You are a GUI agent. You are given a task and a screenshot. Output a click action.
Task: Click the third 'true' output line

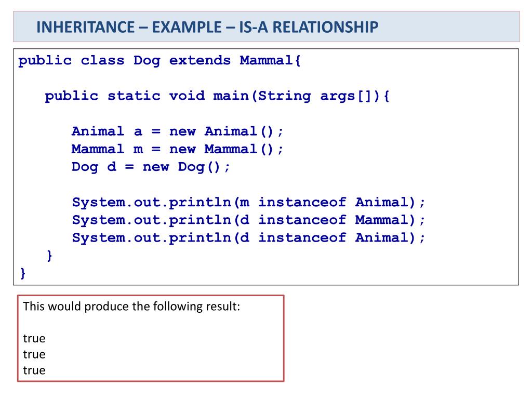34,370
